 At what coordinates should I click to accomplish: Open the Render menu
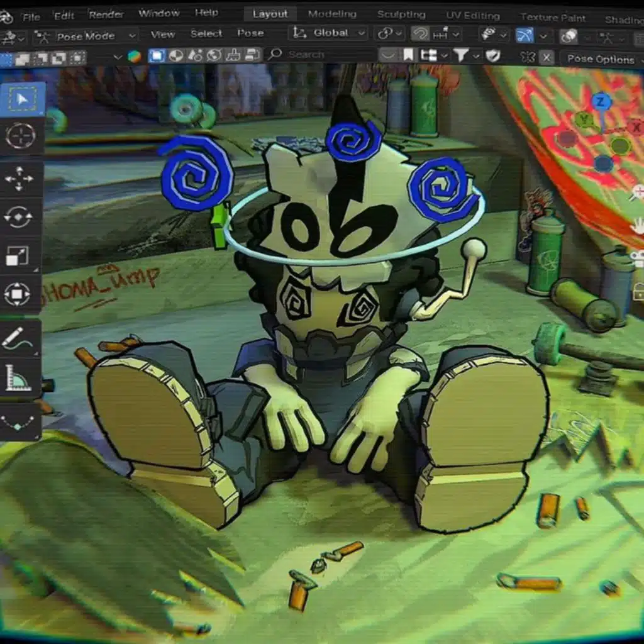(106, 14)
